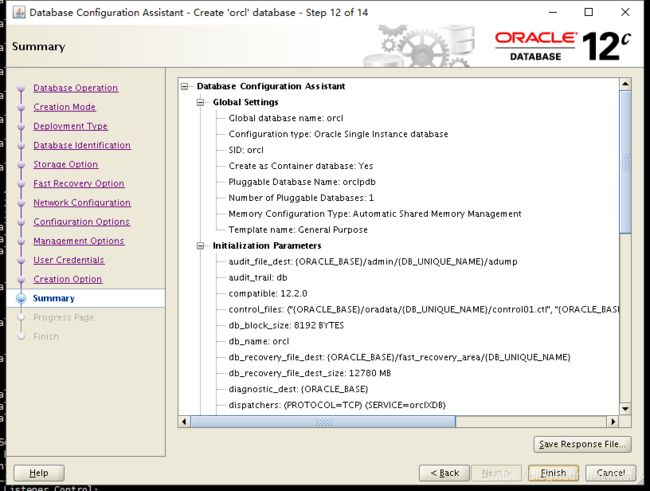650x491 pixels.
Task: Click Save Response File button
Action: coord(582,444)
